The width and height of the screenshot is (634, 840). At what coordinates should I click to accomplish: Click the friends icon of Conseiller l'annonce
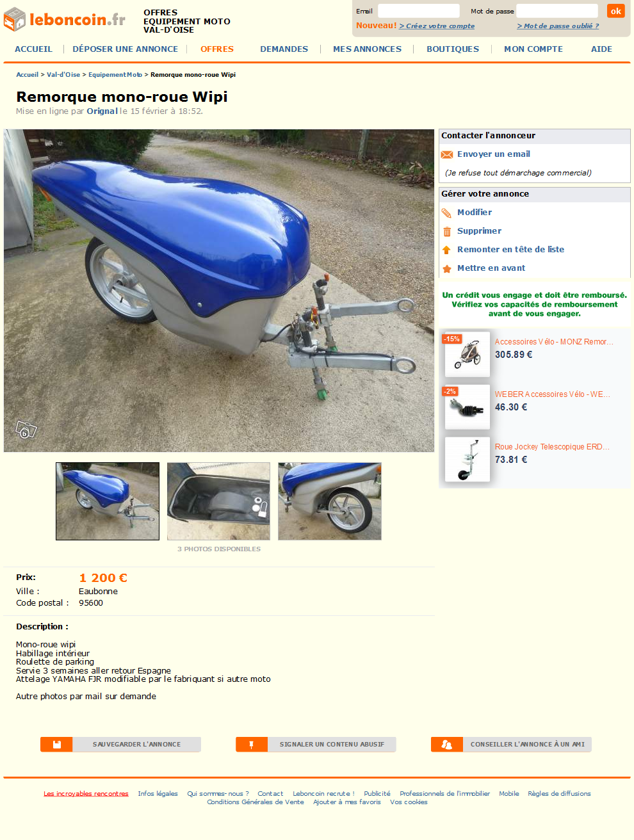tap(447, 744)
